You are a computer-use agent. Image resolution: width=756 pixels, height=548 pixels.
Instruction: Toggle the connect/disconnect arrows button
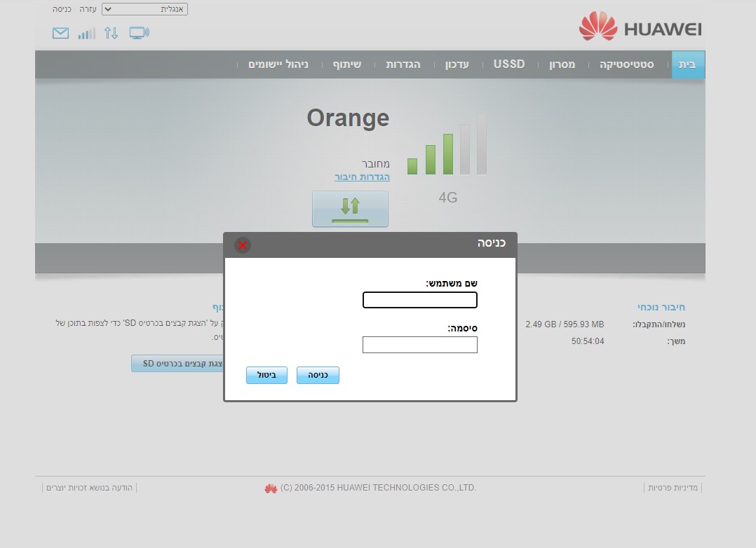pos(350,208)
